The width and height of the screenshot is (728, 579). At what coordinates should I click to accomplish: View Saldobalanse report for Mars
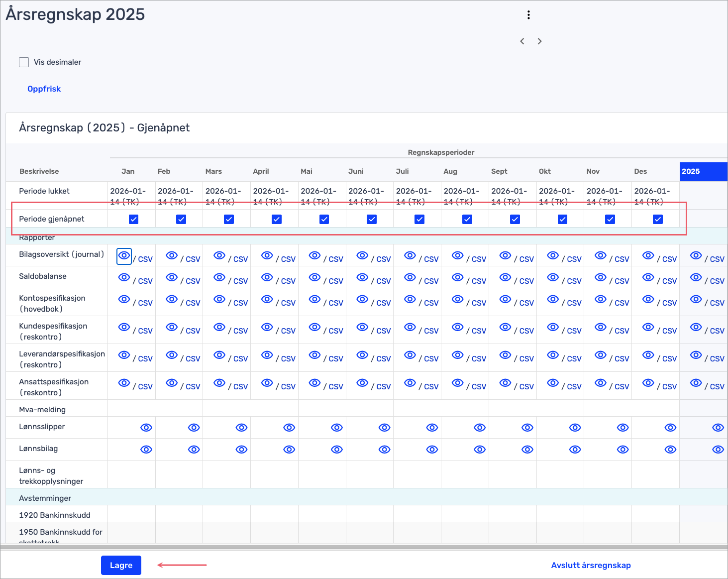click(219, 277)
